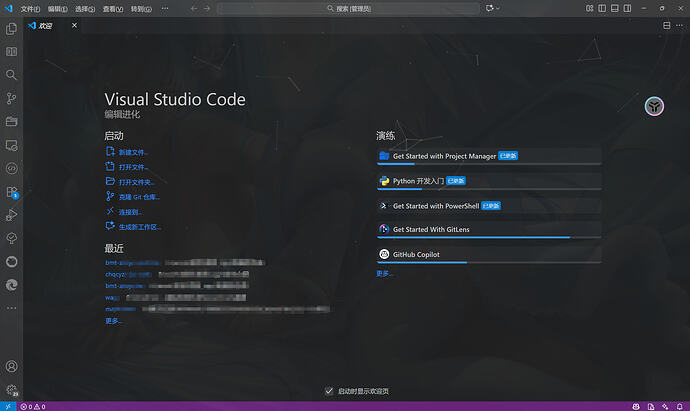Click the remote window indicator in status bar
Image resolution: width=690 pixels, height=411 pixels.
[x=7, y=406]
